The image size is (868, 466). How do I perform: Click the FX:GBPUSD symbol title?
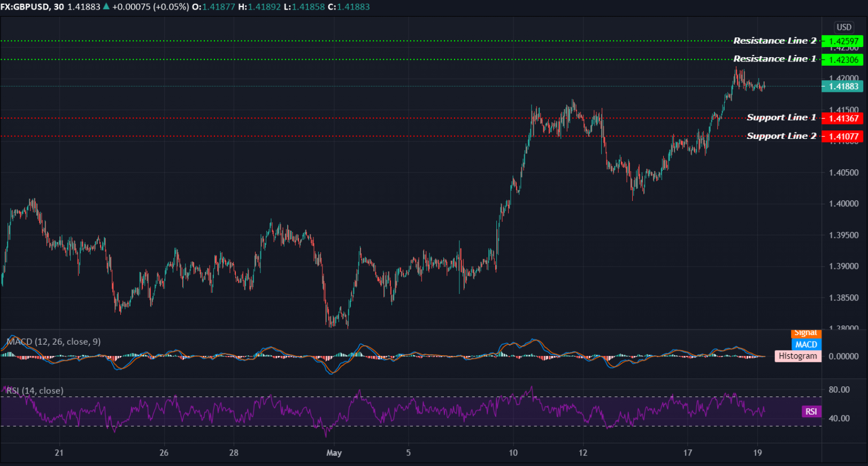pyautogui.click(x=25, y=7)
